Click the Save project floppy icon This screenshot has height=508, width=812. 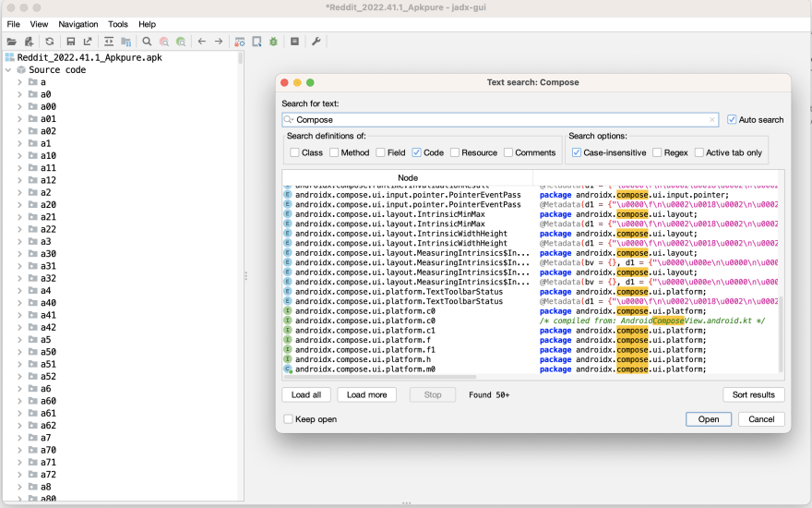[x=71, y=42]
